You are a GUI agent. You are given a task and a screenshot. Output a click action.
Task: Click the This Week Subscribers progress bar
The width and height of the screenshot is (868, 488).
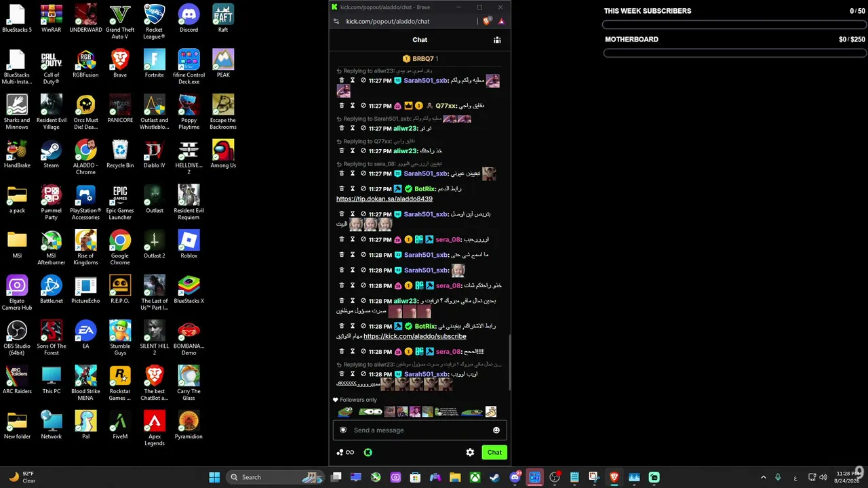(734, 25)
